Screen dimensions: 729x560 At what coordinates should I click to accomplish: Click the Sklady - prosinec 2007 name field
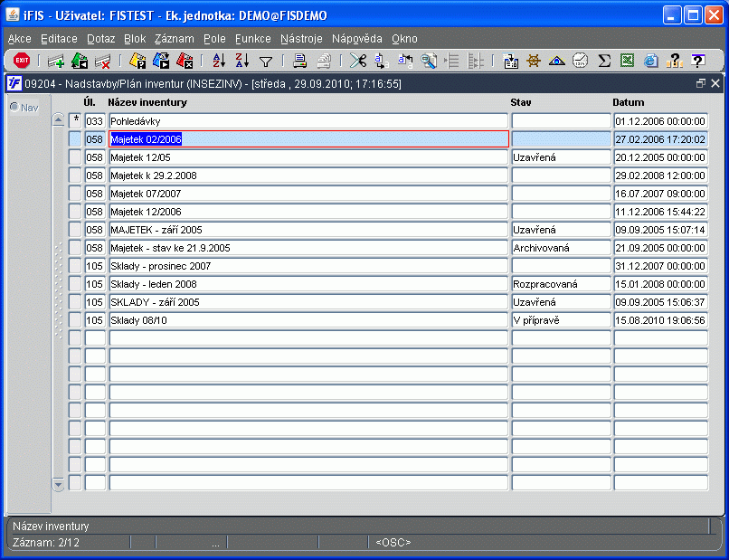pos(308,266)
